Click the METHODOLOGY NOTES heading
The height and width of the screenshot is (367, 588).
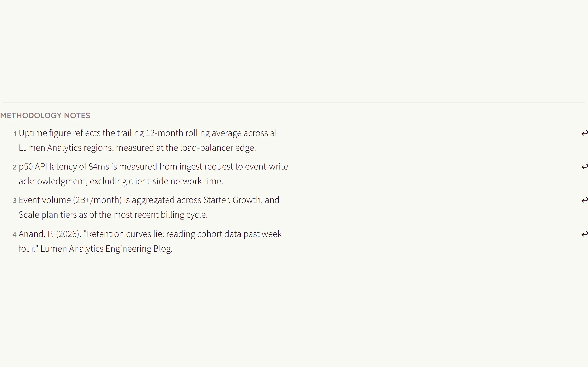pyautogui.click(x=45, y=116)
